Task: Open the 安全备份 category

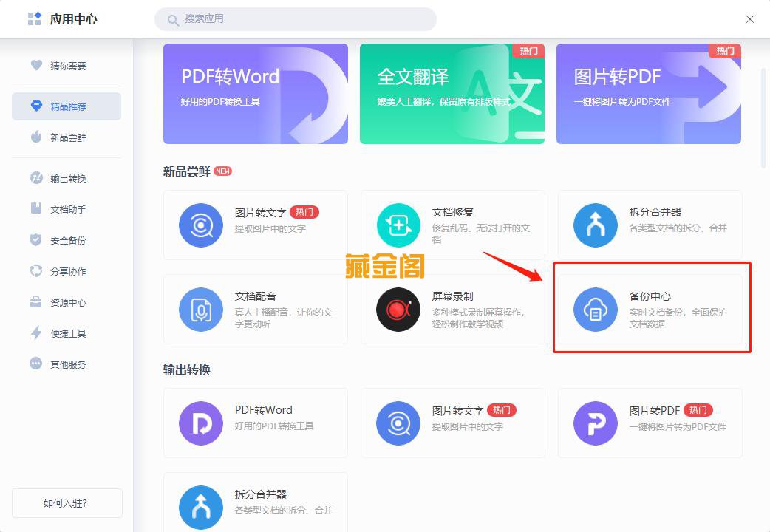Action: coord(67,239)
